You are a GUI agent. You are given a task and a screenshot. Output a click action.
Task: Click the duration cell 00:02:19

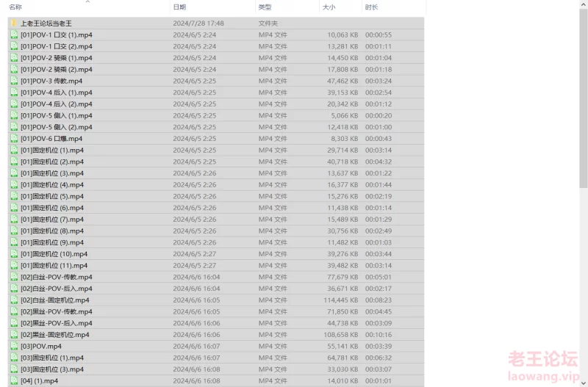(379, 196)
